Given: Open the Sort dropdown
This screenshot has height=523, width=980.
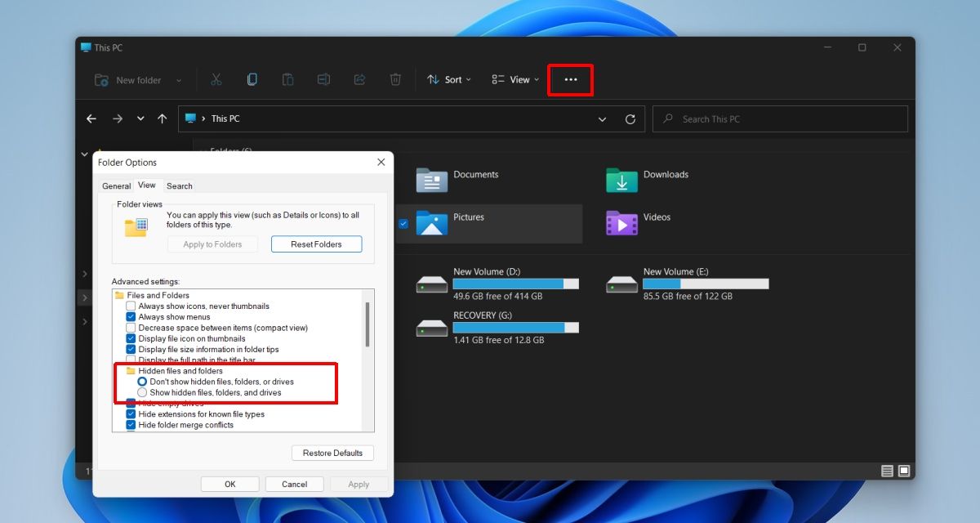Looking at the screenshot, I should point(450,79).
